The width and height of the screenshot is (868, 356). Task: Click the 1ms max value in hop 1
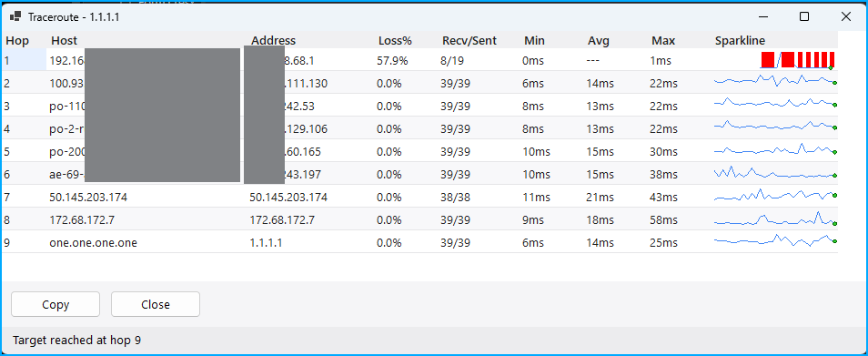point(661,60)
